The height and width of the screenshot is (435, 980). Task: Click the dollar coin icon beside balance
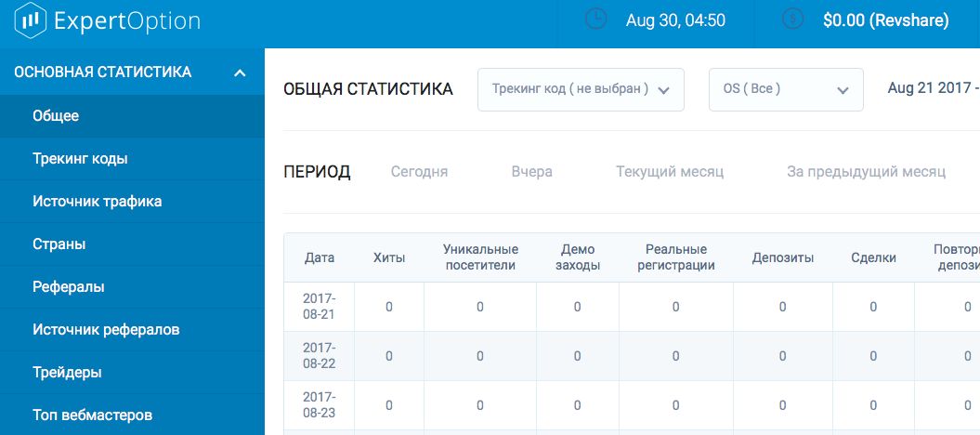click(792, 20)
